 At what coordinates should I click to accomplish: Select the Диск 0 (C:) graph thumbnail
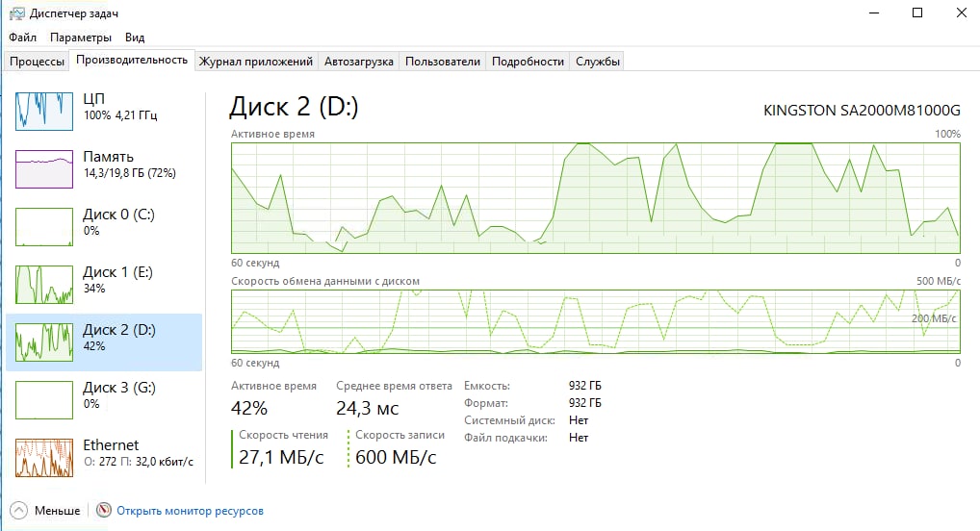click(43, 227)
